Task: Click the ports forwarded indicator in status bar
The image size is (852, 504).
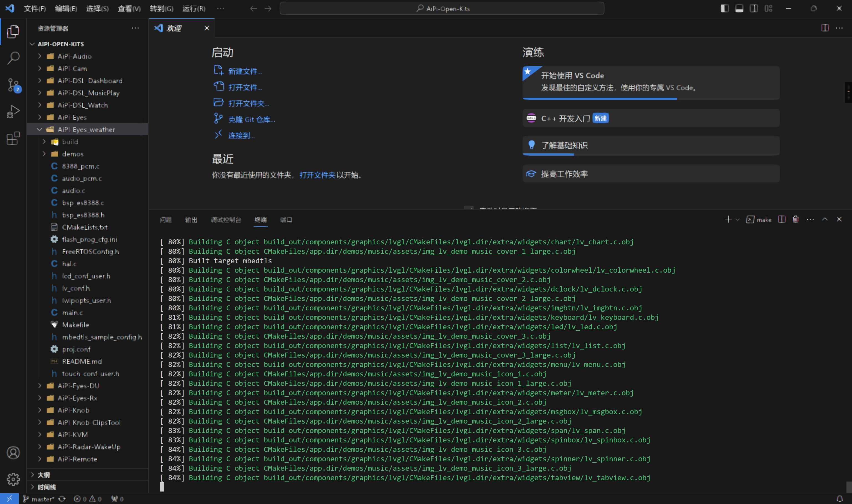Action: [x=118, y=498]
